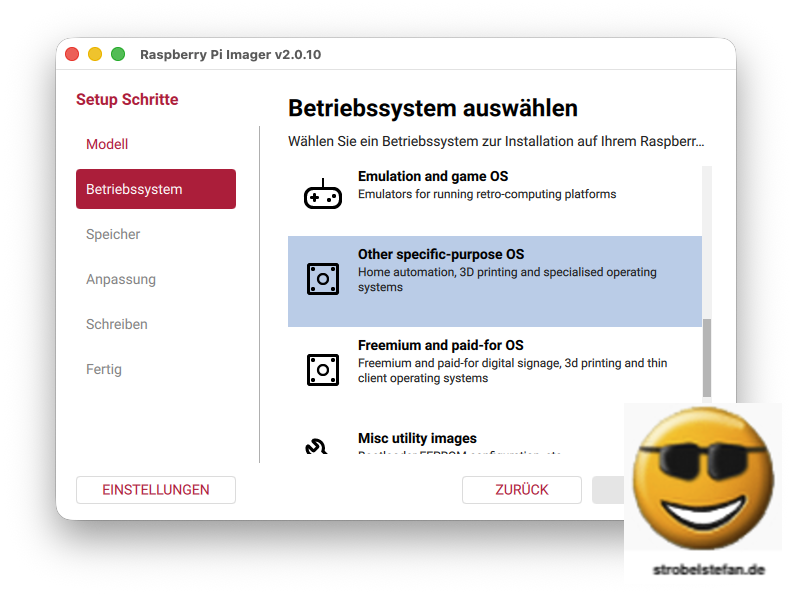Click the Misc utility images wrench icon
Image resolution: width=792 pixels, height=594 pixels.
317,446
